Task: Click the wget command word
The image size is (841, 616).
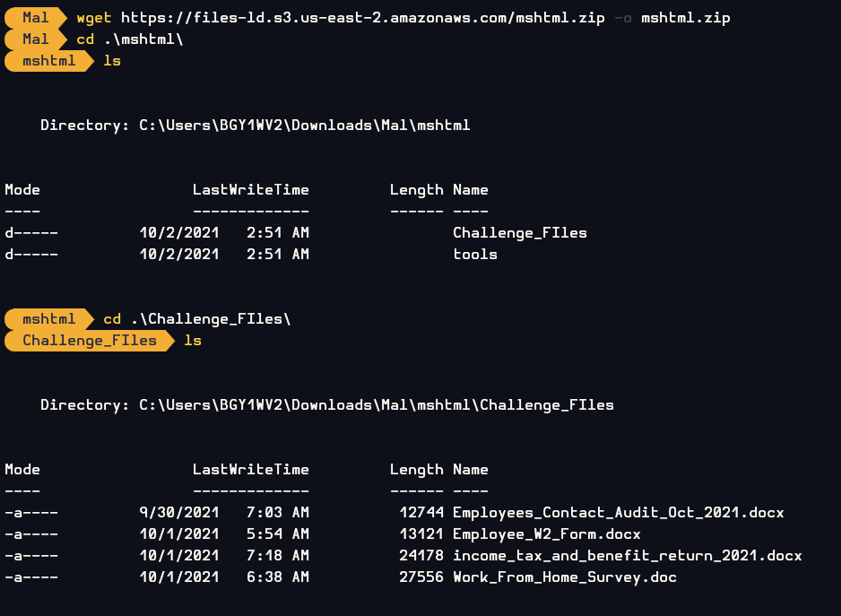Action: coord(94,18)
